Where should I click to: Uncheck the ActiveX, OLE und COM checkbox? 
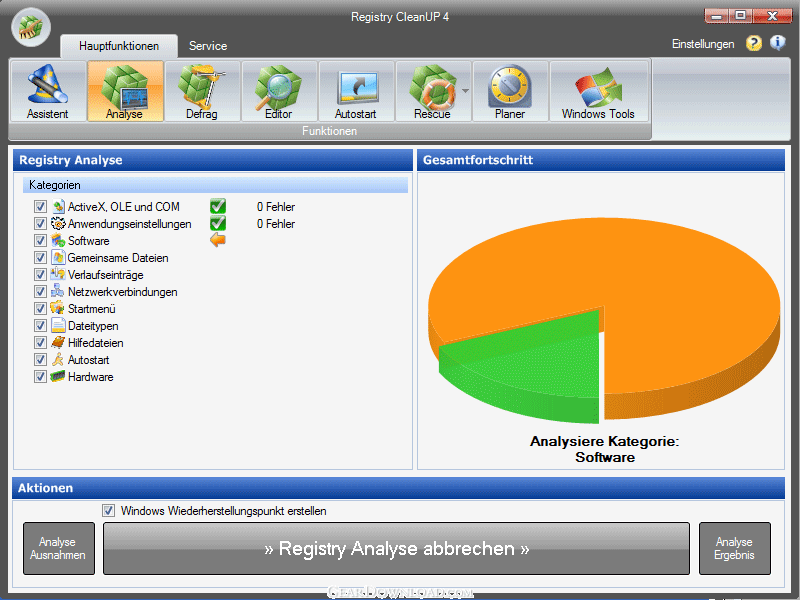pos(40,207)
